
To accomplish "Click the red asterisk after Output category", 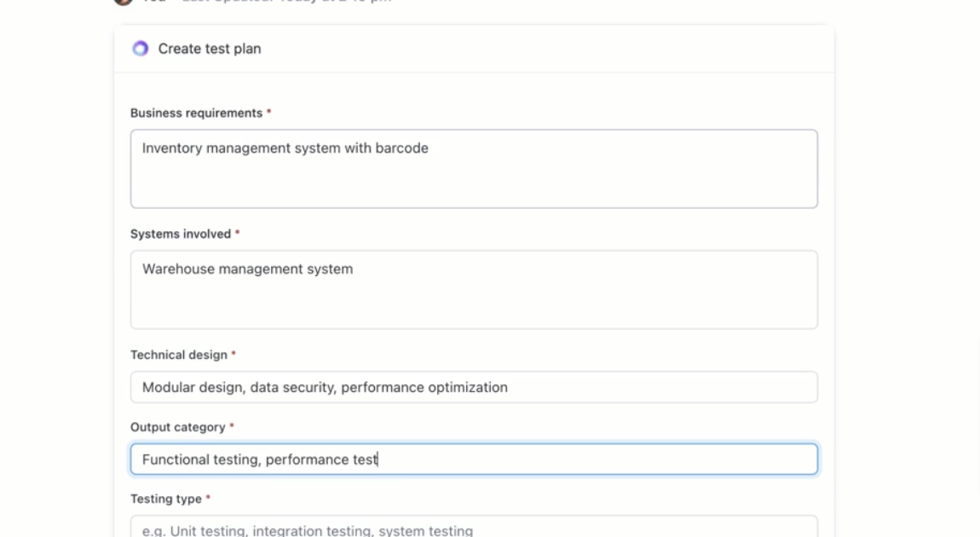I will [x=232, y=426].
